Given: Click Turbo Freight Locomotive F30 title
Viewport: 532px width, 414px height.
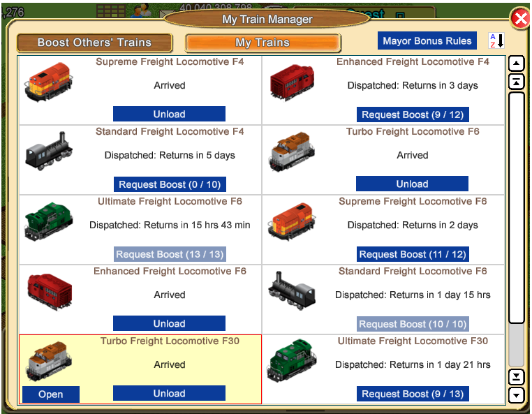Looking at the screenshot, I should 170,341.
